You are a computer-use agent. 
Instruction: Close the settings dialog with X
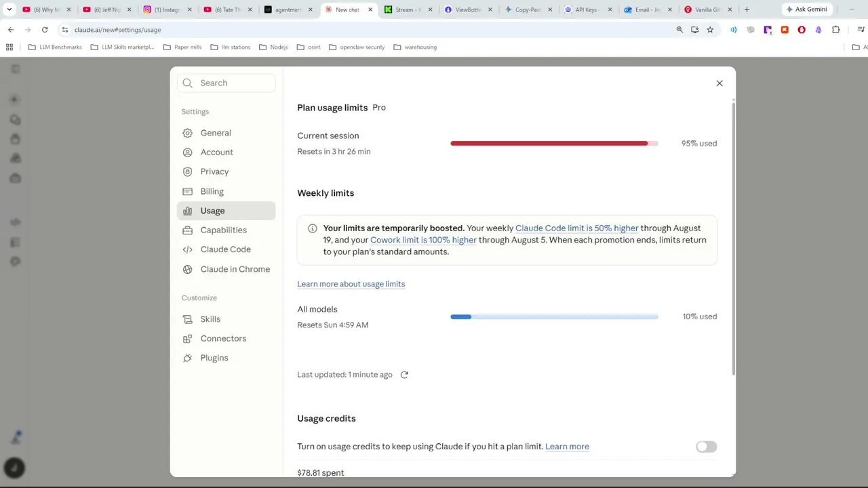click(x=719, y=83)
